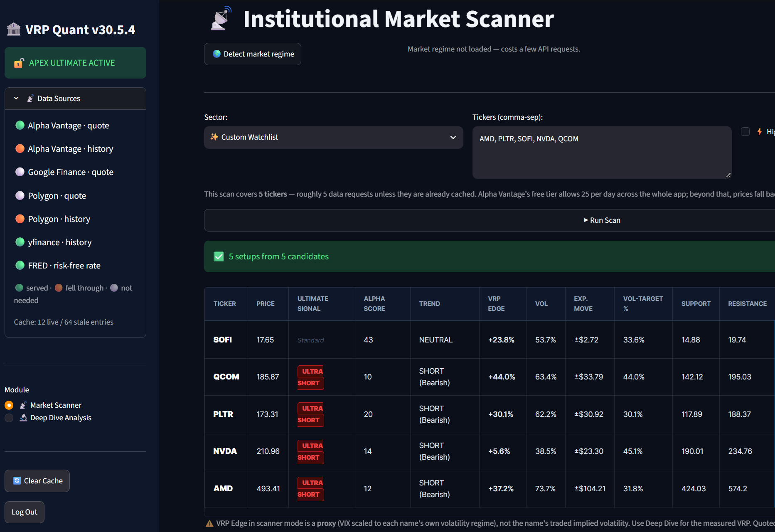Click the resize handle of tickers textarea
Viewport: 775px width, 532px height.
[728, 175]
